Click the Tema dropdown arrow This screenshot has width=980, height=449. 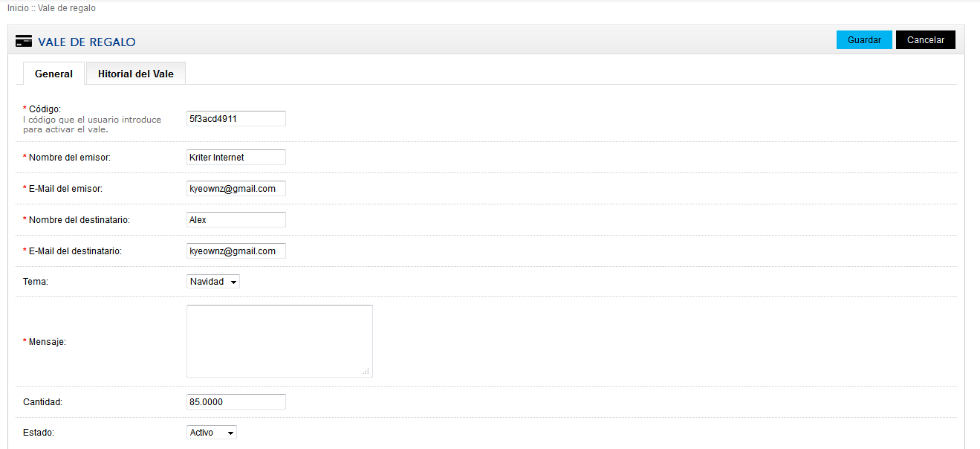click(233, 282)
